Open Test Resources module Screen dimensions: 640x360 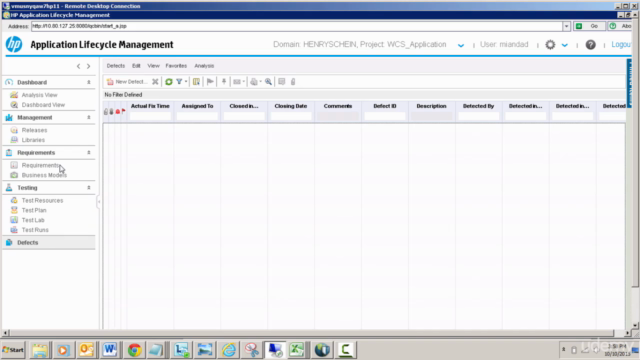(x=42, y=200)
